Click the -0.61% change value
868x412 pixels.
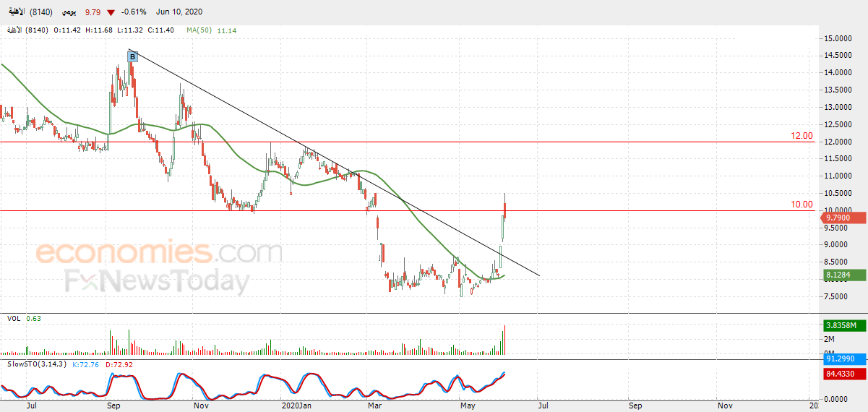(133, 12)
